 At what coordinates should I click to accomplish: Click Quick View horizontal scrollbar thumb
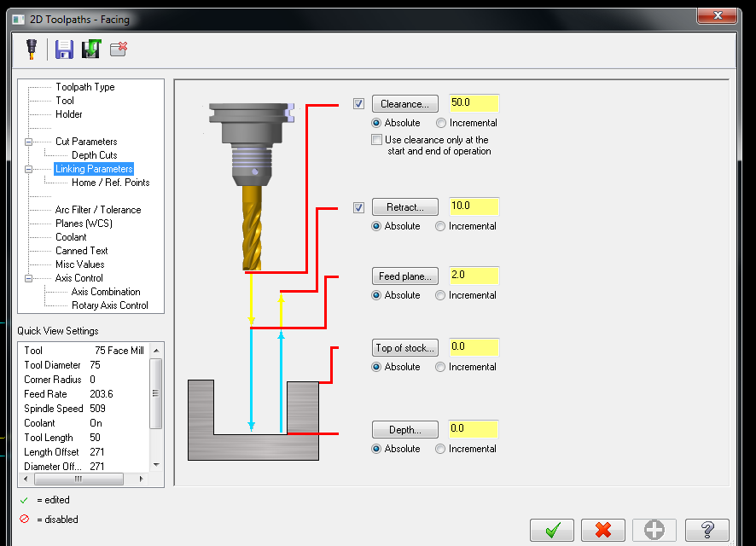(79, 479)
